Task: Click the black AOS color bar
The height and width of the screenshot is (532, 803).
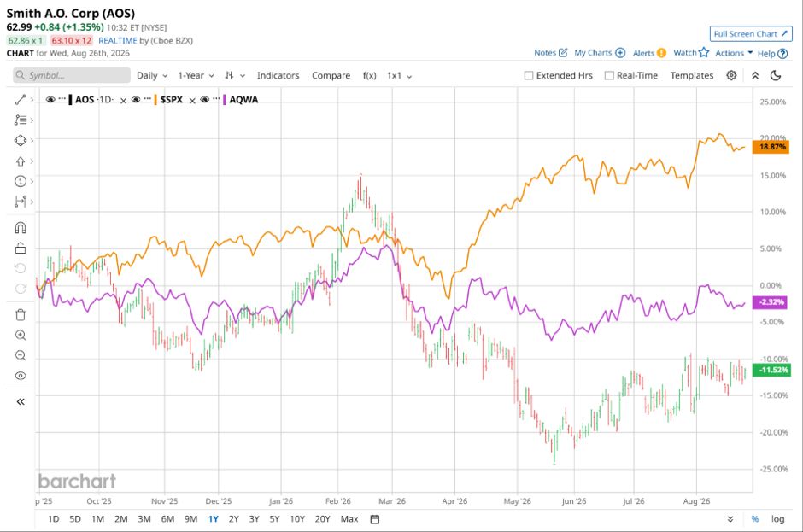Action: tap(70, 99)
